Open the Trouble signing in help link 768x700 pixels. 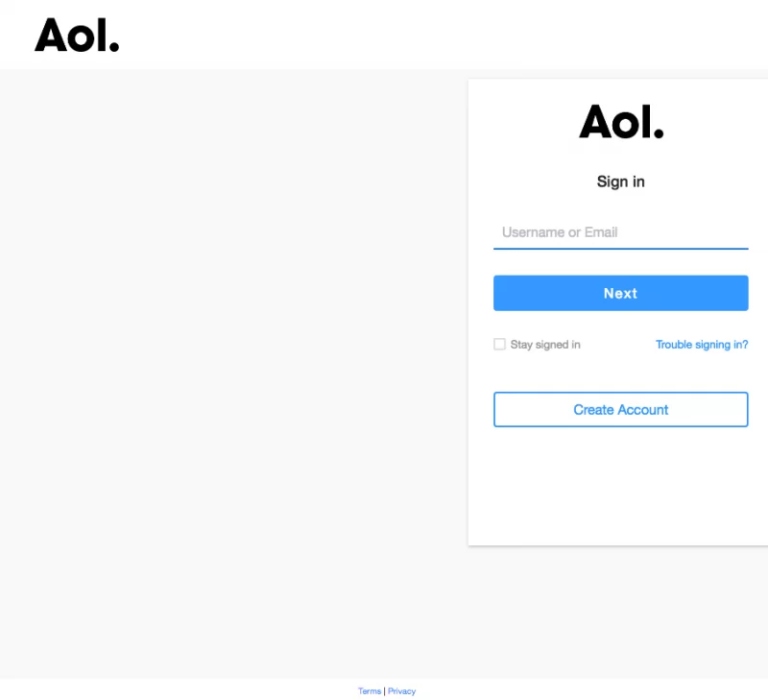[702, 344]
